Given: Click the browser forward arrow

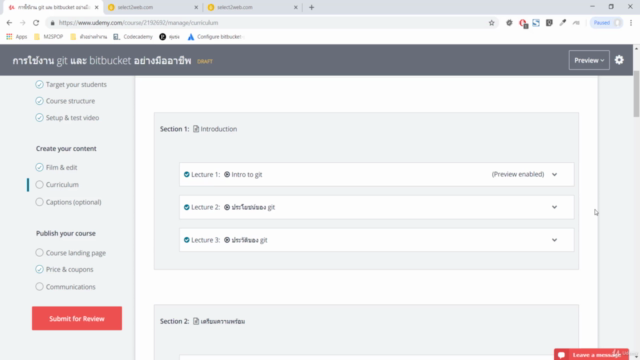Looking at the screenshot, I should 22,23.
